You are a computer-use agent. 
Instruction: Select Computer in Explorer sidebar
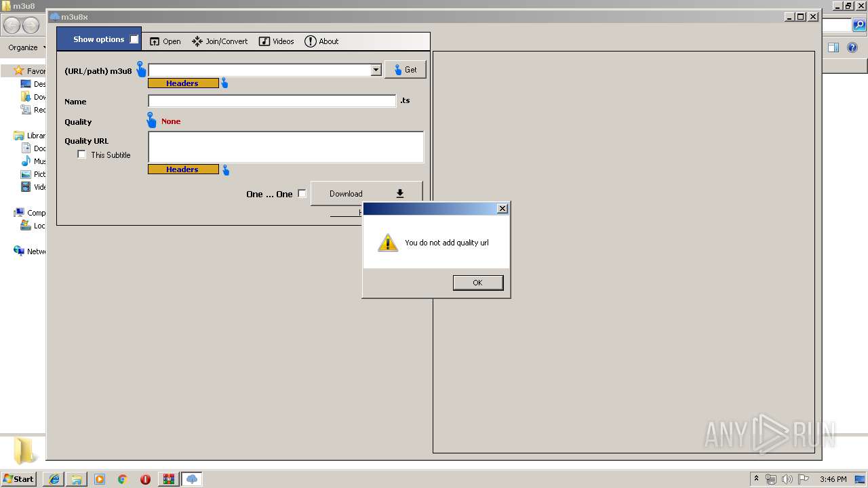[30, 213]
